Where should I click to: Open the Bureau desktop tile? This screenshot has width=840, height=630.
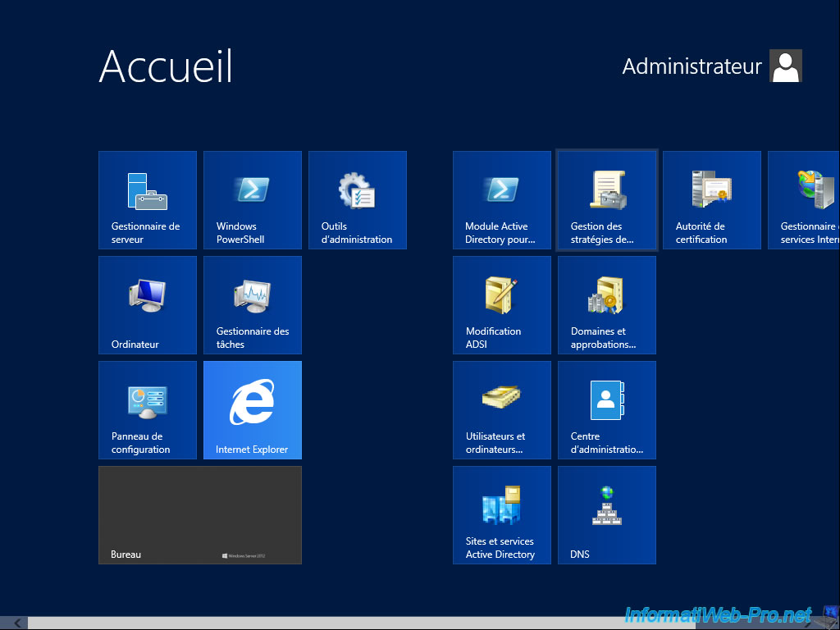click(200, 515)
